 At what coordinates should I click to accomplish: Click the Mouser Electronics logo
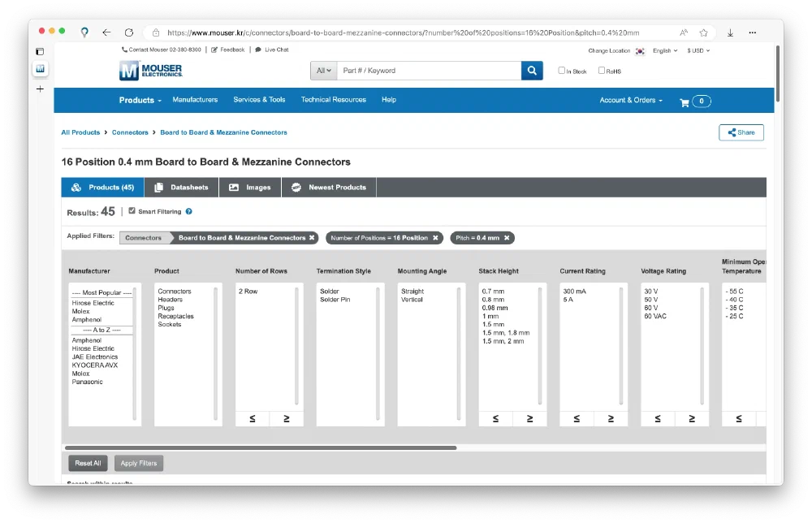click(x=151, y=71)
